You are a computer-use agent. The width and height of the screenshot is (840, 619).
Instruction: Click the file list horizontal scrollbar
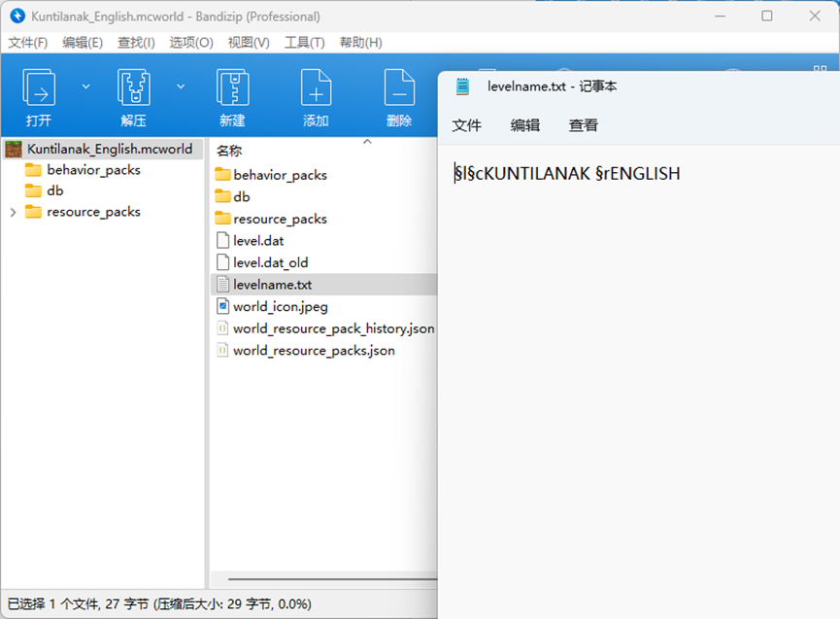pos(332,579)
